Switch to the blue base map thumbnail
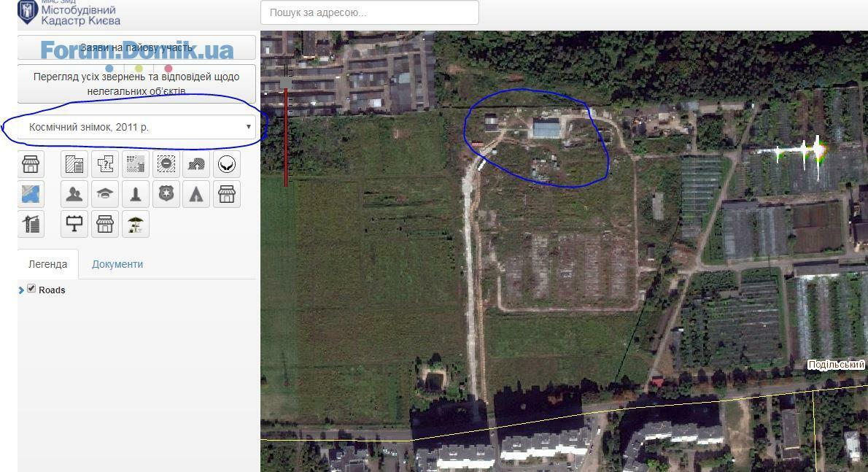868x472 pixels. pos(31,194)
